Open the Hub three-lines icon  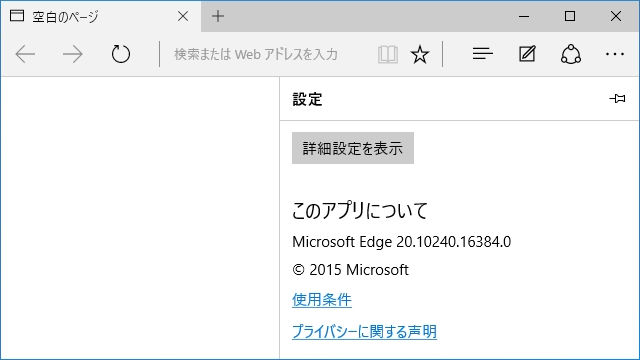pyautogui.click(x=482, y=54)
